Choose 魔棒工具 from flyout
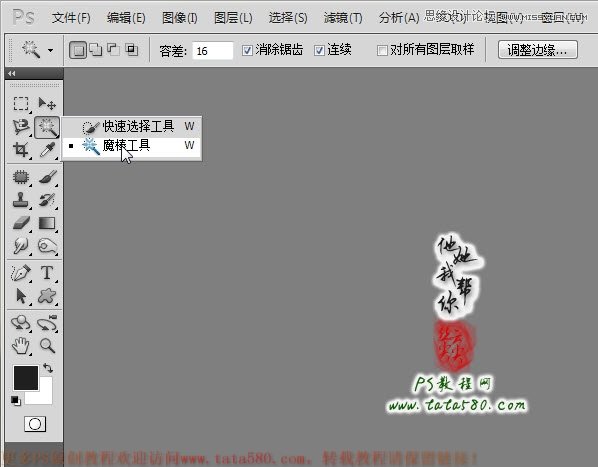The image size is (598, 467). tap(132, 145)
